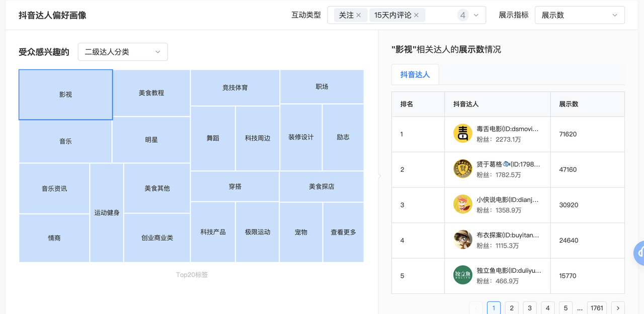
Task: Expand the 互动类型 multi-select dropdown arrow
Action: tap(476, 15)
